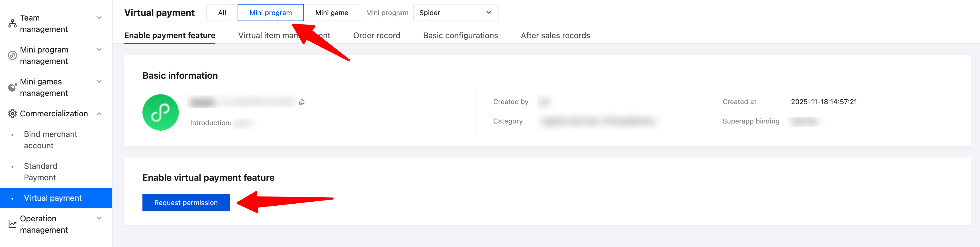The height and width of the screenshot is (247, 980).
Task: Select the Mini program filter option
Action: [x=270, y=13]
